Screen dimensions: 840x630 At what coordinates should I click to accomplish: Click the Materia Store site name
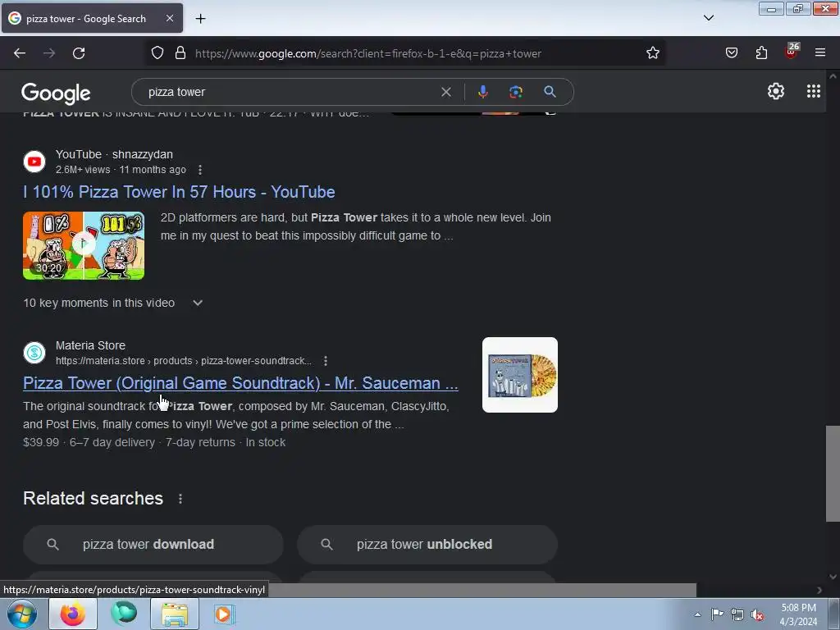point(90,345)
